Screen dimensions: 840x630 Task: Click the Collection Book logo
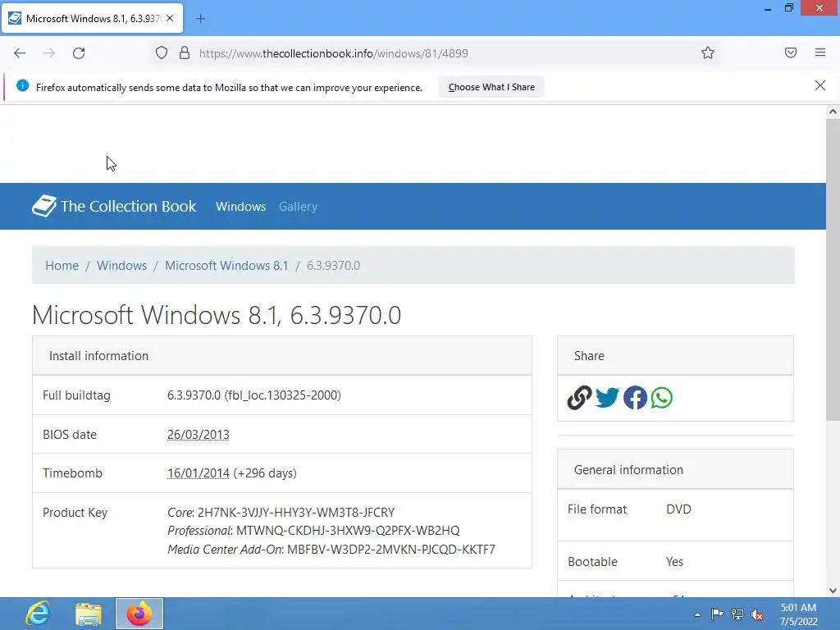114,206
